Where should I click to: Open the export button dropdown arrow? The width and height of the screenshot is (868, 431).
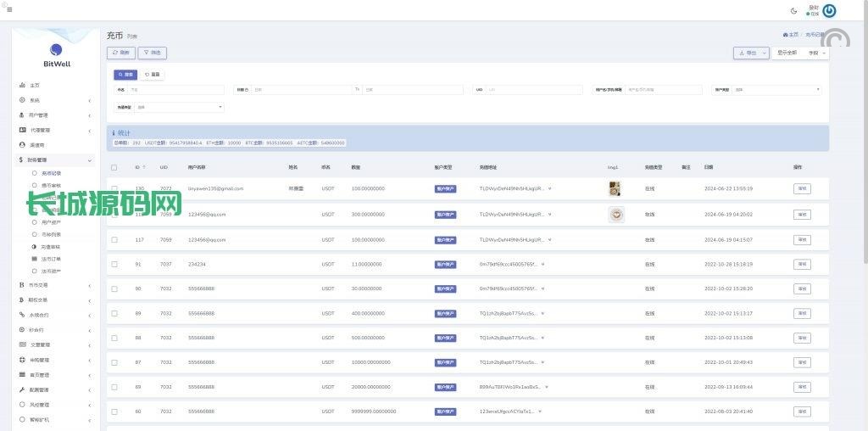(764, 53)
